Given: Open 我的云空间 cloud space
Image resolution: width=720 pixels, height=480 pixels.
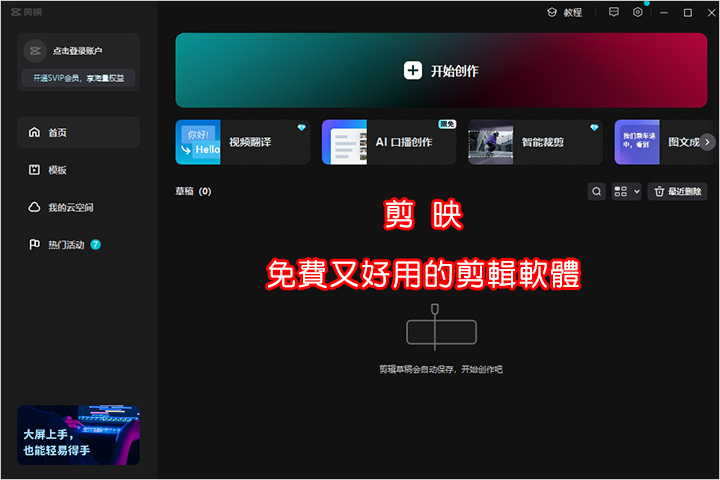Looking at the screenshot, I should click(x=78, y=207).
